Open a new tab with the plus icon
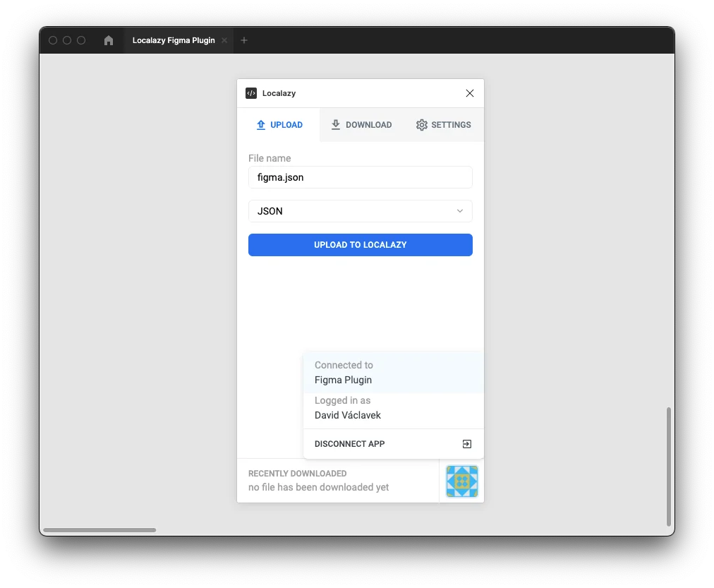The height and width of the screenshot is (588, 714). pyautogui.click(x=244, y=41)
